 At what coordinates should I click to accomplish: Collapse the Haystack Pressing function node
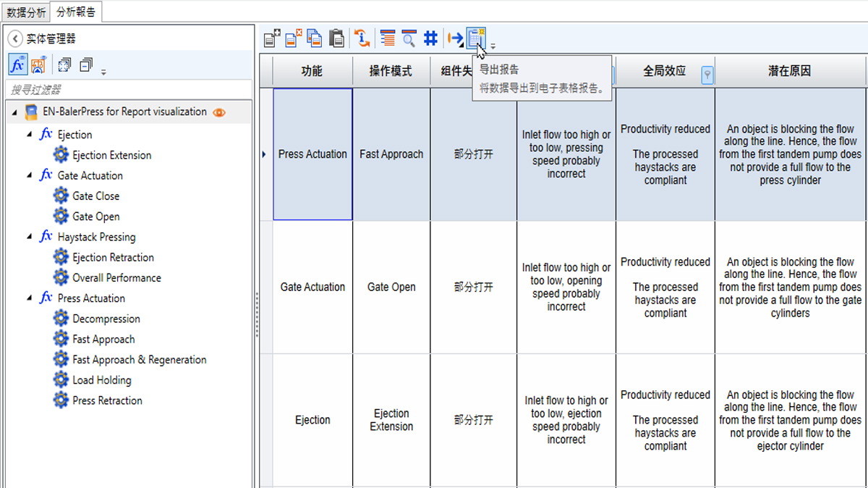pos(30,237)
